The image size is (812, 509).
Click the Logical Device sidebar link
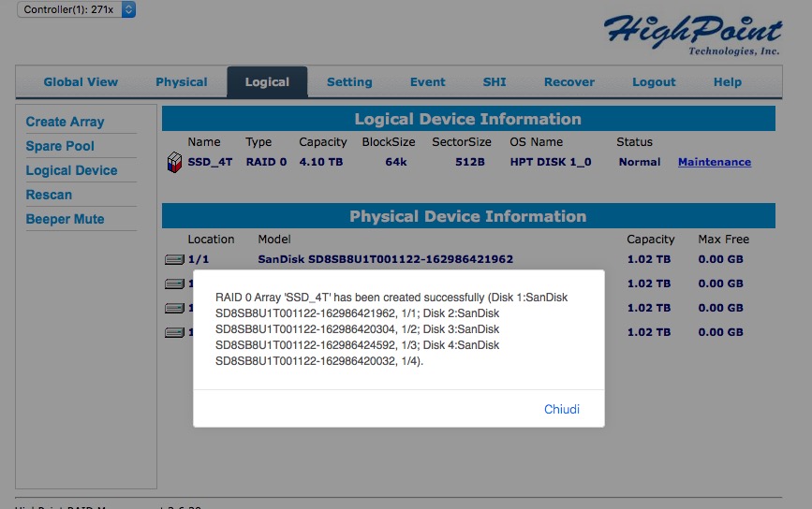click(x=71, y=170)
